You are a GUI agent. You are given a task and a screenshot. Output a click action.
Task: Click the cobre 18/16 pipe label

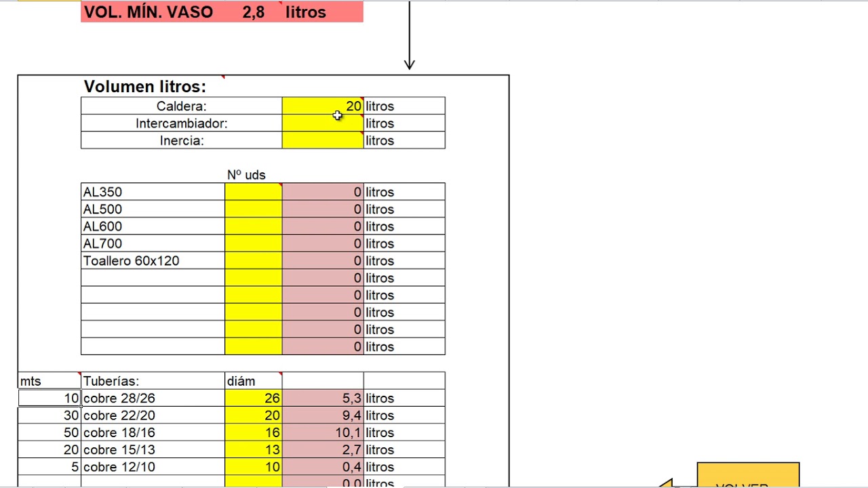pos(153,432)
